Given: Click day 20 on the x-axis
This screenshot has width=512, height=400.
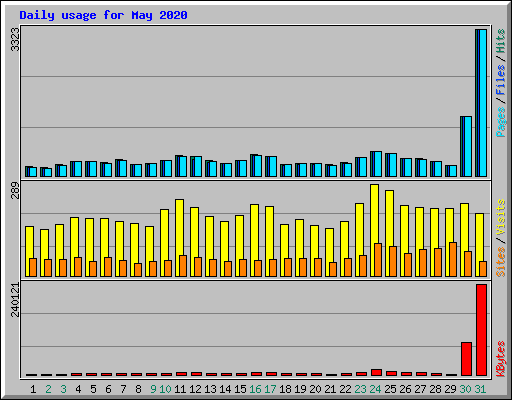Looking at the screenshot, I should click(315, 389).
